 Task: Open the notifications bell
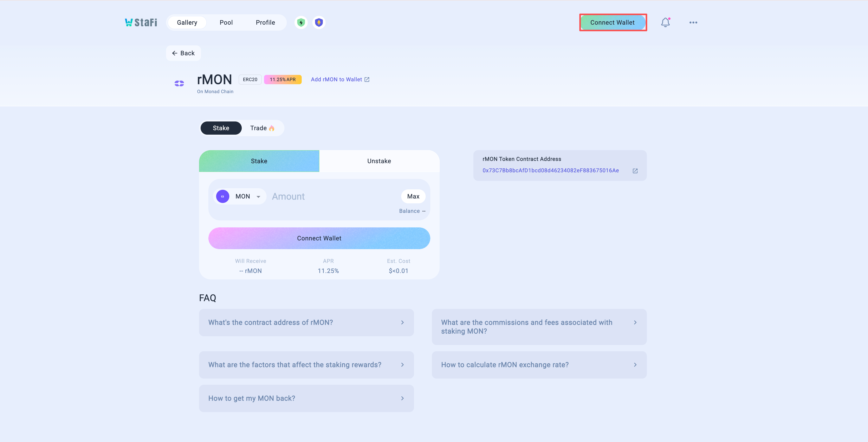pyautogui.click(x=665, y=23)
